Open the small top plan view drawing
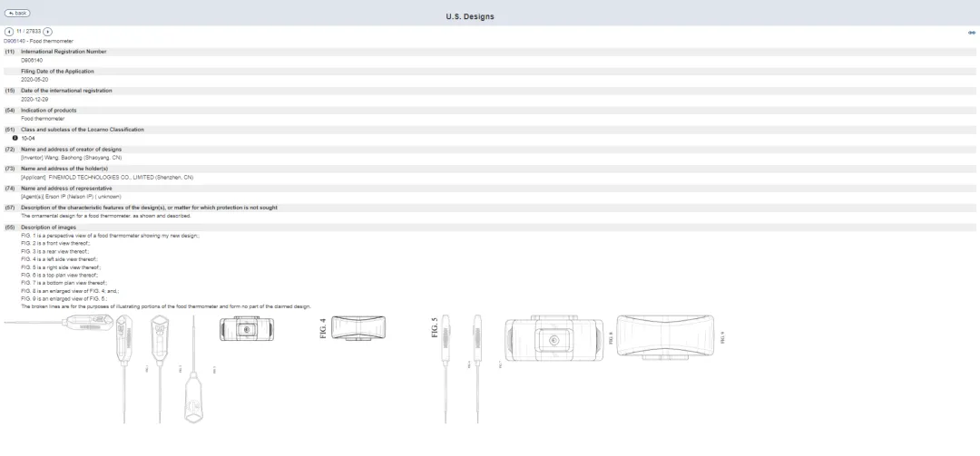Screen dimensions: 980x456 point(246,328)
